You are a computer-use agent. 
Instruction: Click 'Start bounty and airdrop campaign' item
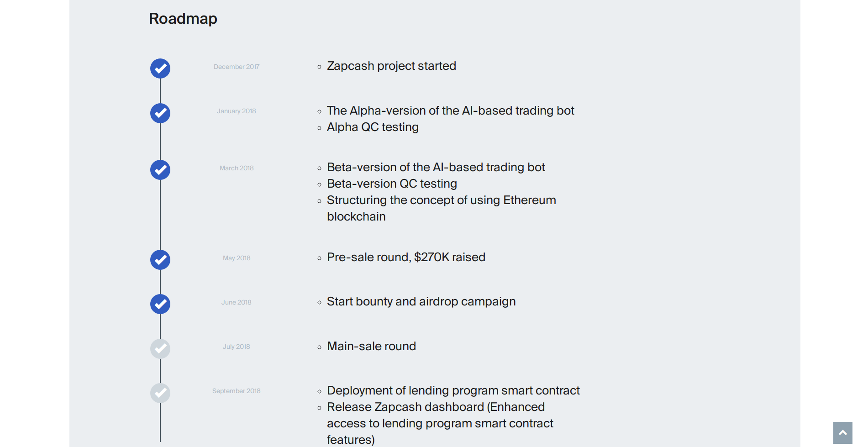pyautogui.click(x=421, y=301)
